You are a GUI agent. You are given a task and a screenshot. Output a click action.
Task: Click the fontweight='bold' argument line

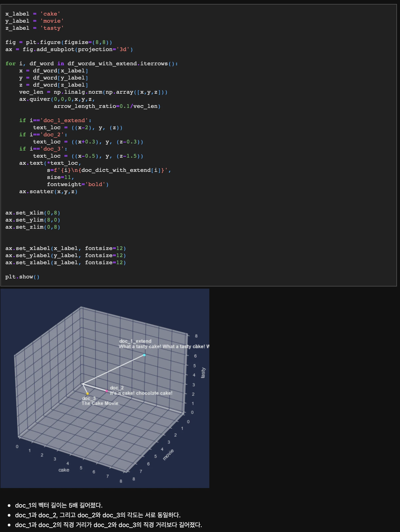tap(78, 185)
